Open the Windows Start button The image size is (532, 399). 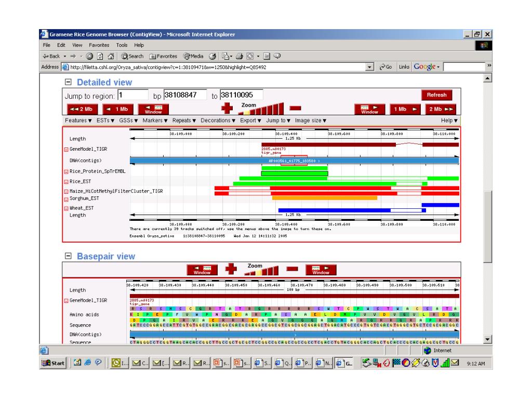coord(53,363)
